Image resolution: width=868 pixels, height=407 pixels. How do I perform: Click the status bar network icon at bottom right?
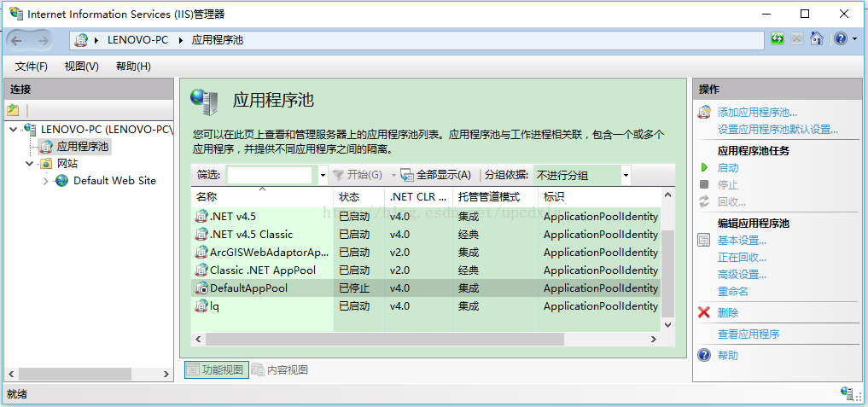847,393
